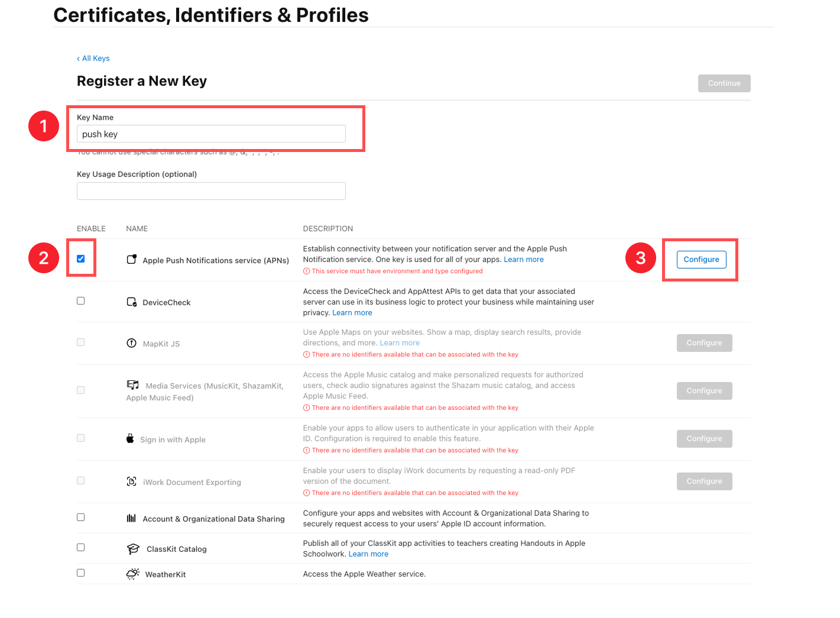Open Learn more link for DeviceCheck
The image size is (840, 618).
click(352, 313)
